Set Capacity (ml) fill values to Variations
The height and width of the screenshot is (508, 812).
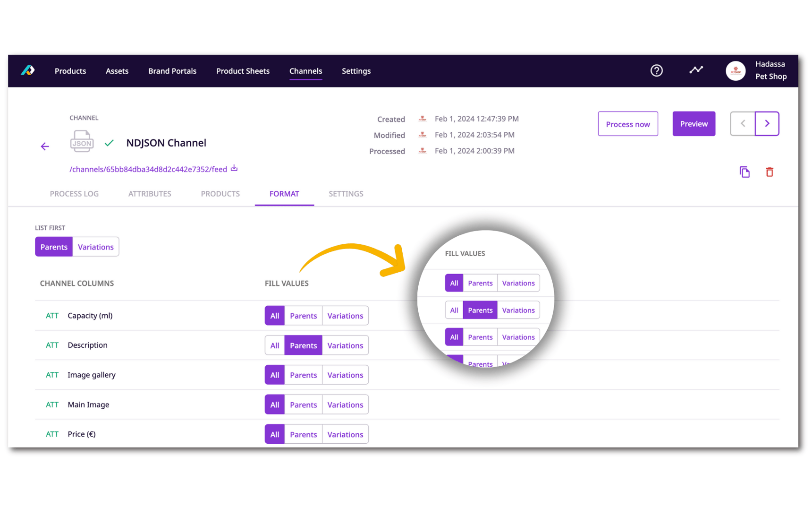(345, 315)
